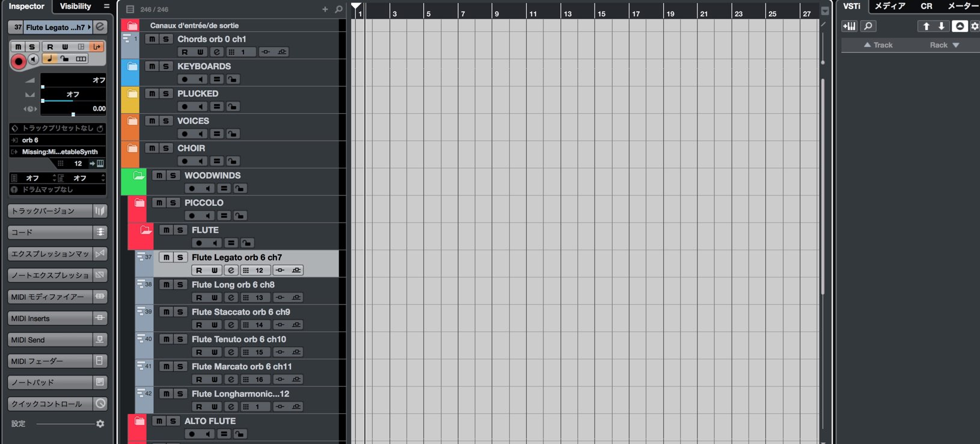Open the ノートパッド section
Image resolution: width=980 pixels, height=444 pixels.
point(58,383)
